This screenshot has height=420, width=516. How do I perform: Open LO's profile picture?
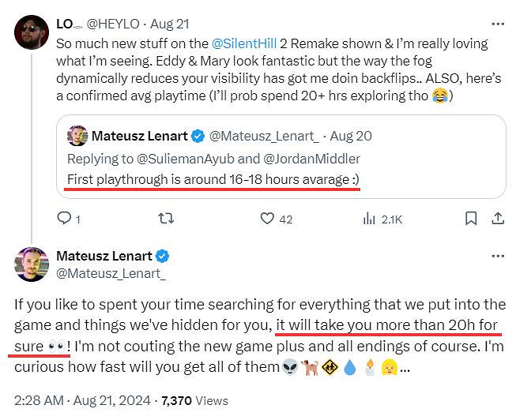click(x=31, y=31)
